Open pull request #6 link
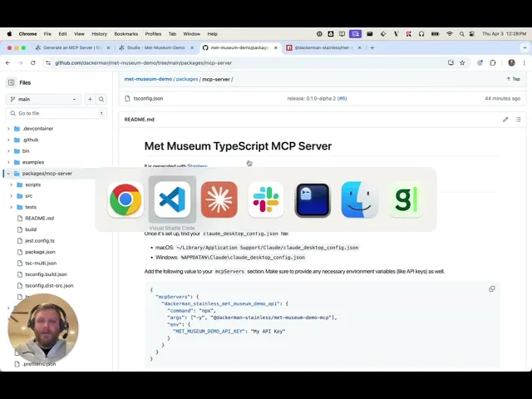This screenshot has height=399, width=532. click(x=342, y=98)
